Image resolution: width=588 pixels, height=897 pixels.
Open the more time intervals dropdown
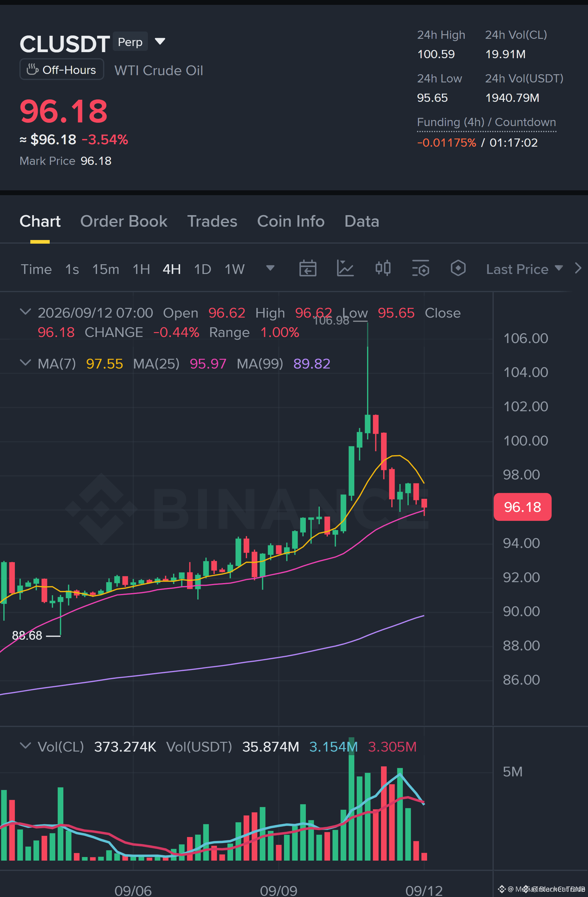click(x=270, y=268)
